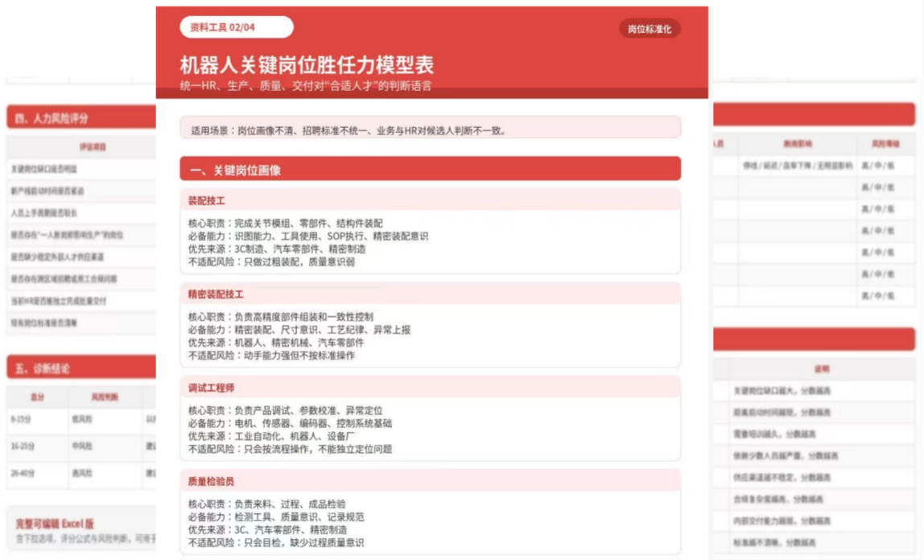Select line 不适配风险：只会按流程操作
This screenshot has width=924, height=560.
coord(289,449)
